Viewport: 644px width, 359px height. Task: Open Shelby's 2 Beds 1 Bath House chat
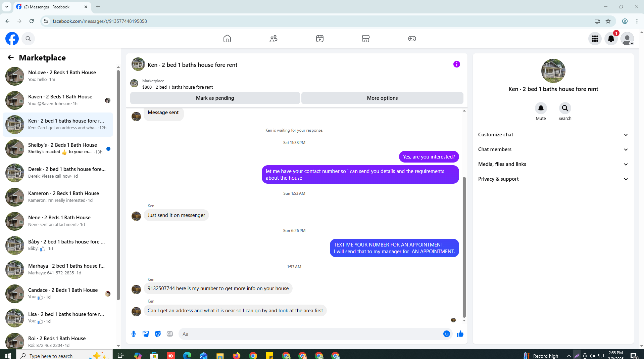(x=58, y=148)
